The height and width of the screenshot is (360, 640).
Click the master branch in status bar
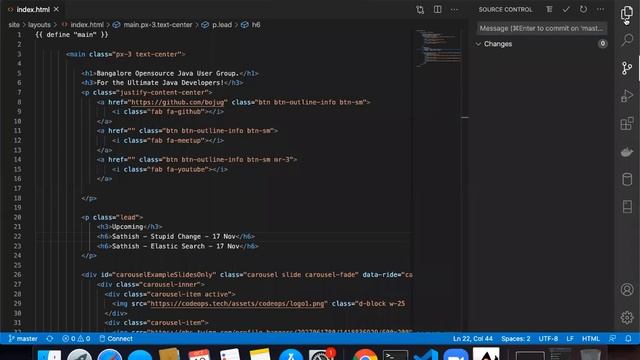tap(23, 338)
